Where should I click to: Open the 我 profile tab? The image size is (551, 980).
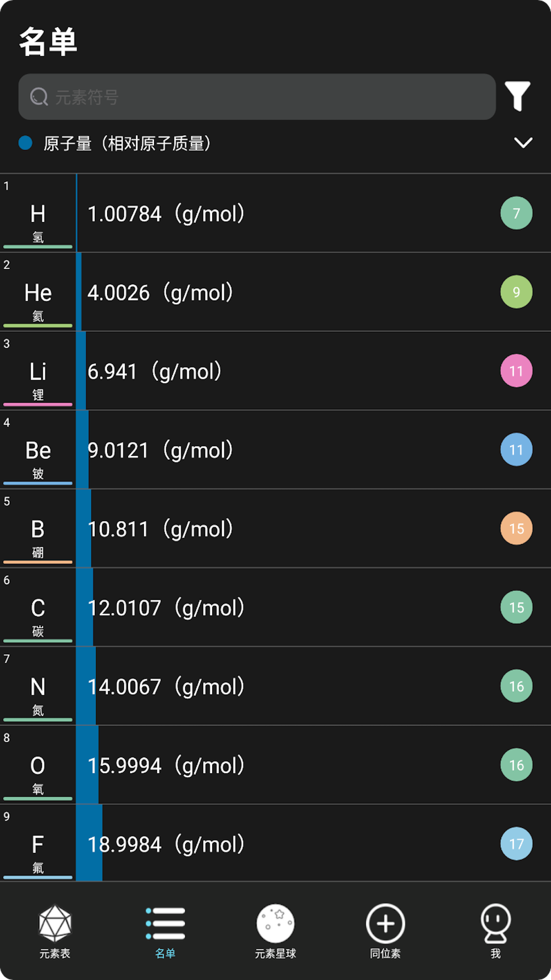[x=495, y=931]
